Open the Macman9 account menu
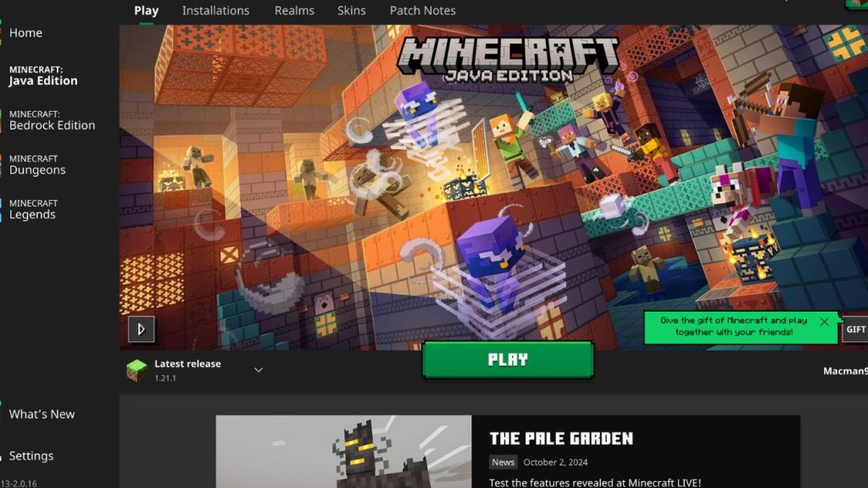 844,369
